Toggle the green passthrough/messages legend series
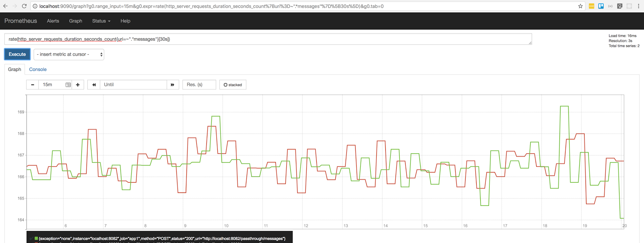This screenshot has width=644, height=243. [x=162, y=239]
